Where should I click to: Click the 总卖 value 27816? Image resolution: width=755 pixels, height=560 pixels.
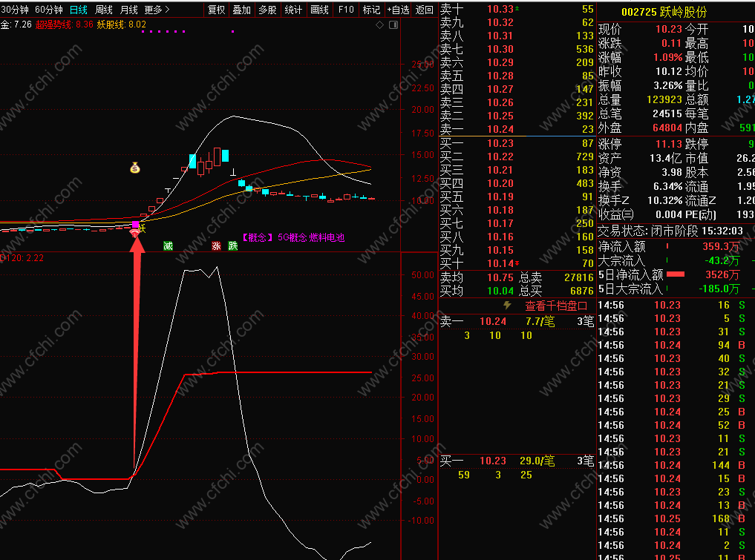pos(579,277)
